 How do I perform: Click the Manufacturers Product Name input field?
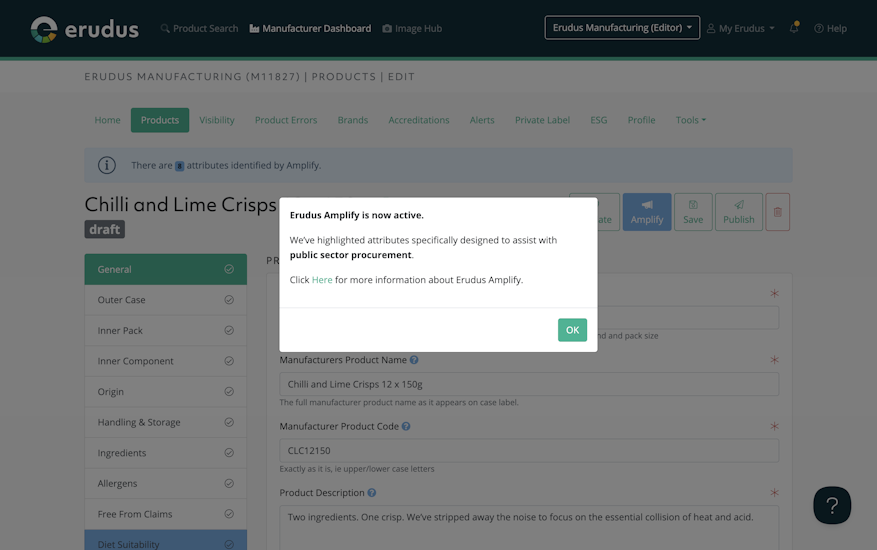[529, 384]
